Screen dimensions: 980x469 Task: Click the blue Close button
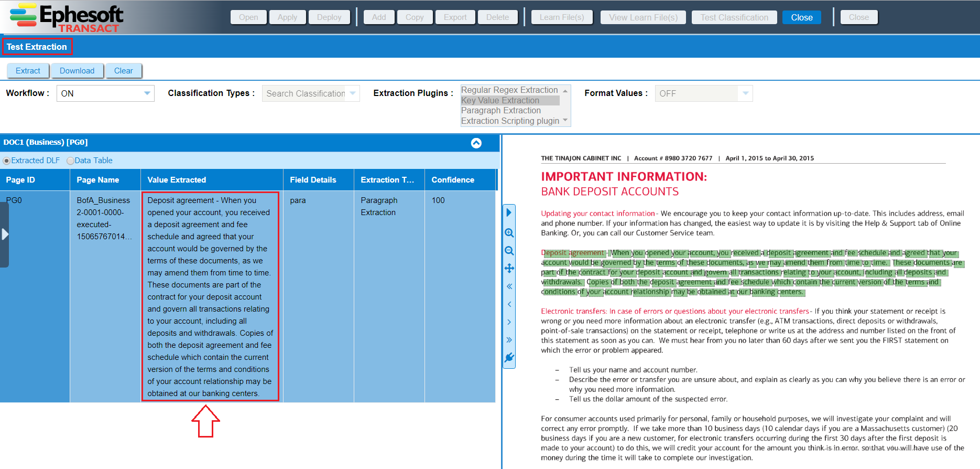802,17
